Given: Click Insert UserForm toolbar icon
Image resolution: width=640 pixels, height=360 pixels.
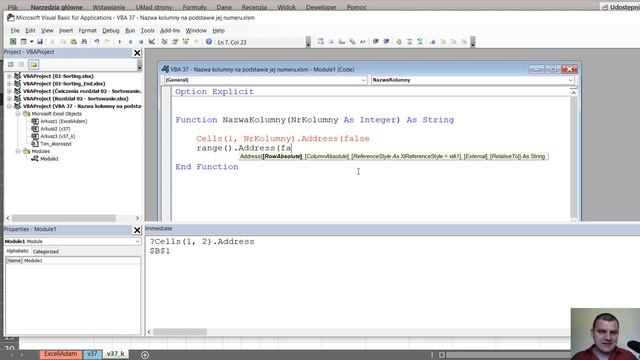Looking at the screenshot, I should [24, 42].
